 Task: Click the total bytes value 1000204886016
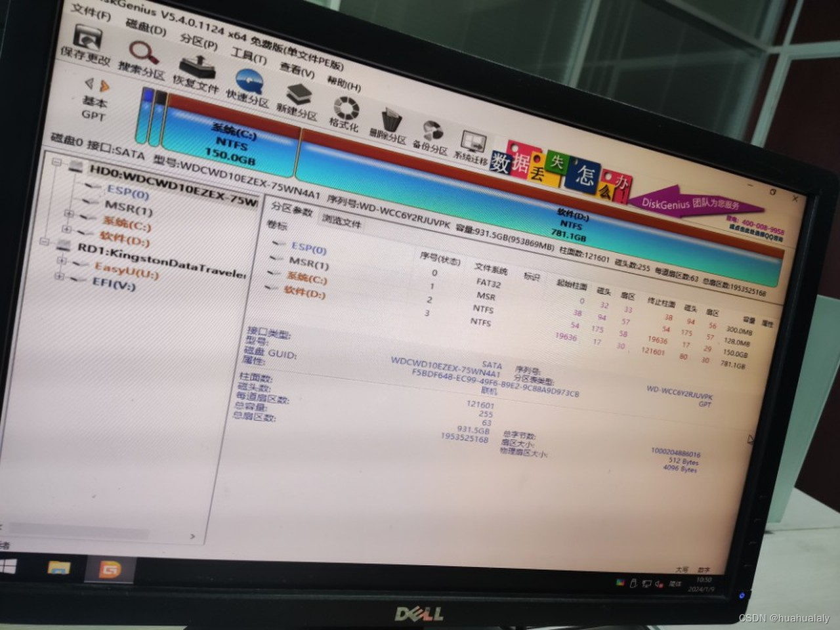[x=675, y=453]
